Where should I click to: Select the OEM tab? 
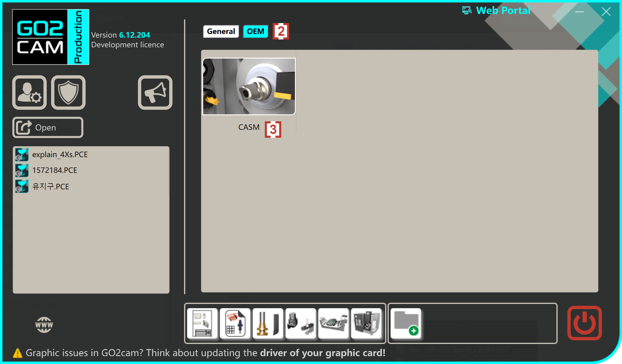(x=255, y=32)
